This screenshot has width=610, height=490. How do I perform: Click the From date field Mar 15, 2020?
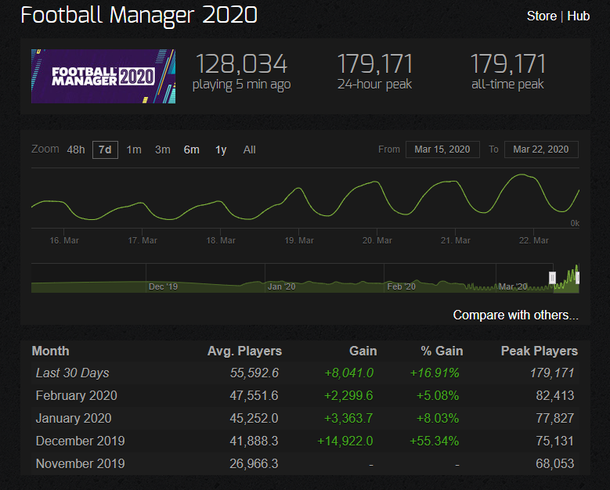tap(442, 149)
